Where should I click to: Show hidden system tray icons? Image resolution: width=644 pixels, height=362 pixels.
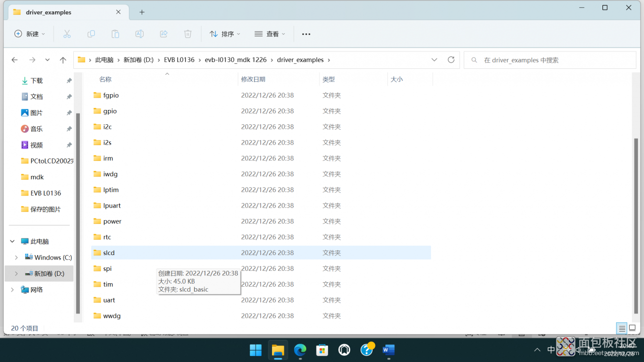tap(537, 350)
